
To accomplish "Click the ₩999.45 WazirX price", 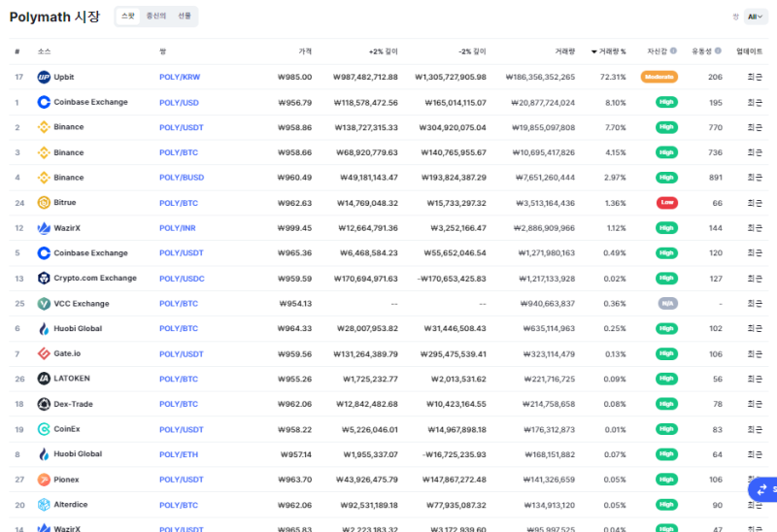I will (294, 228).
